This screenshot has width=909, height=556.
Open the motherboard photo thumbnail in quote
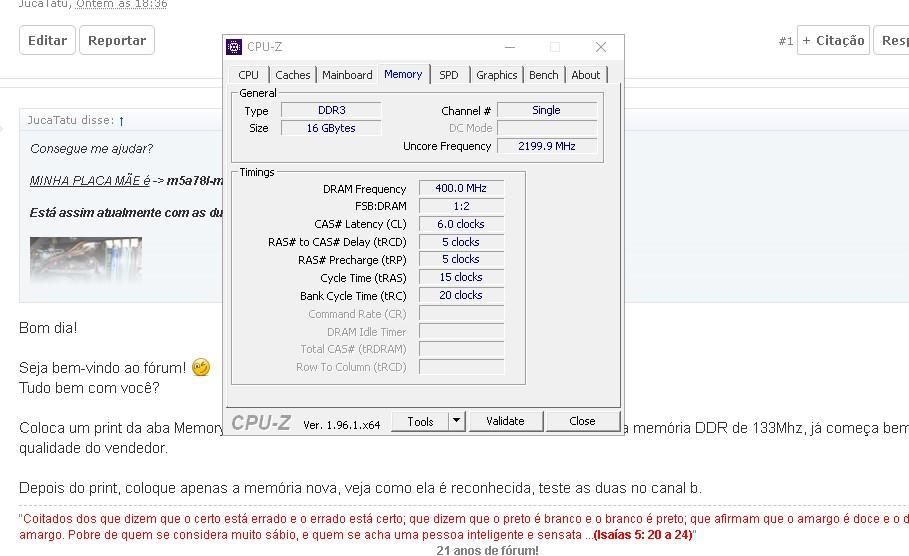86,259
